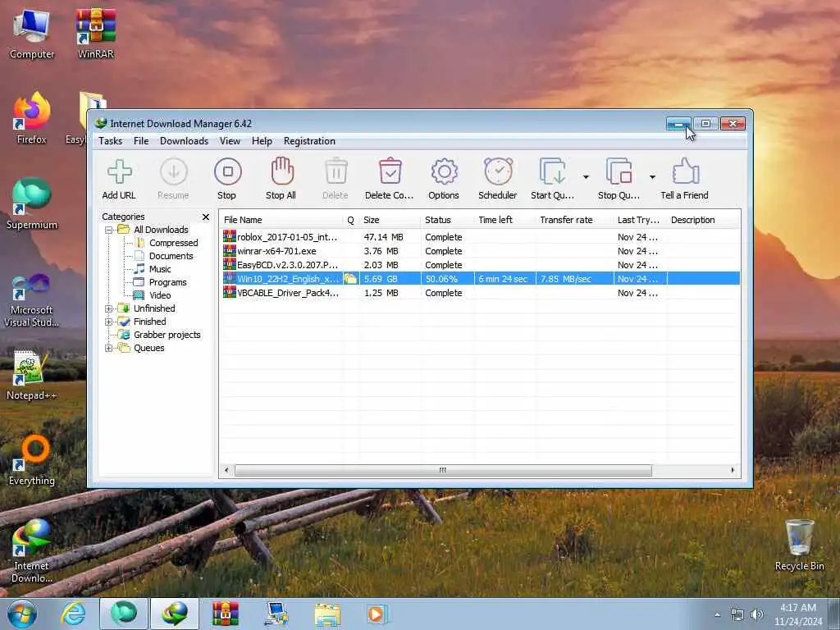This screenshot has width=840, height=630.
Task: Collapse the All Downloads tree node
Action: 109,230
